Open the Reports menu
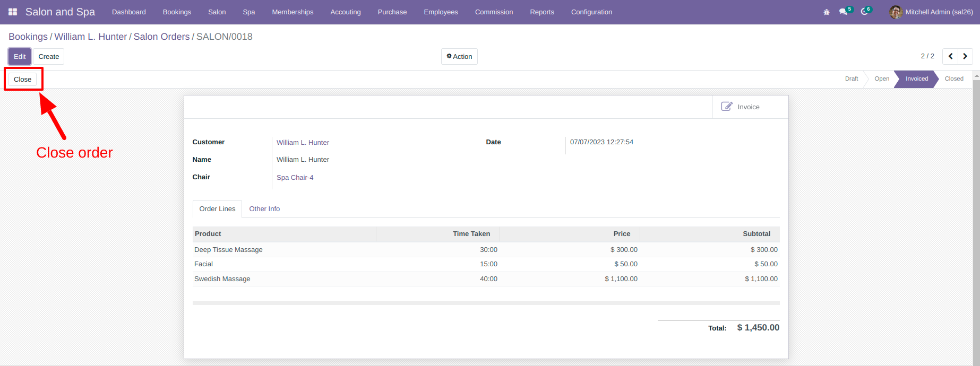This screenshot has height=366, width=980. (542, 12)
